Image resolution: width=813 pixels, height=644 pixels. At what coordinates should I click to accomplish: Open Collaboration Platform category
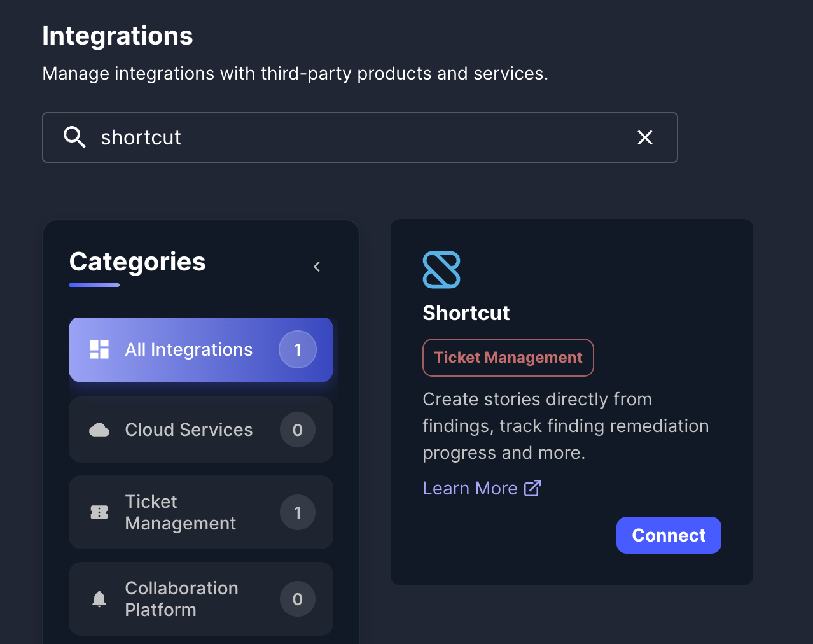point(201,599)
